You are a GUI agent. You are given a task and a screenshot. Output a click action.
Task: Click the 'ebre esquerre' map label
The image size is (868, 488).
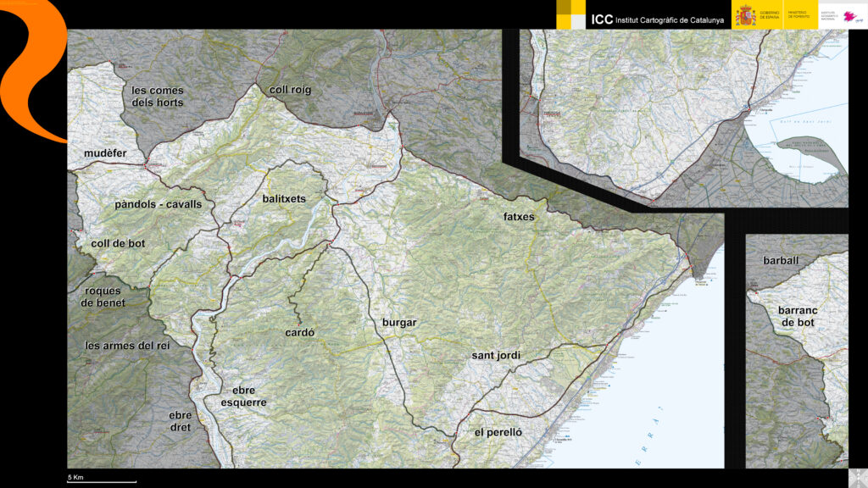tap(243, 396)
